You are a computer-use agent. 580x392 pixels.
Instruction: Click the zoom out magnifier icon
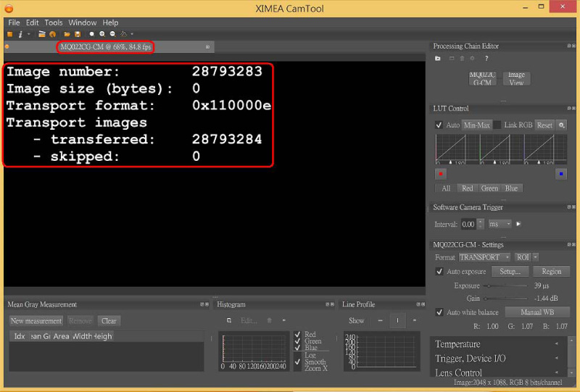[x=112, y=34]
